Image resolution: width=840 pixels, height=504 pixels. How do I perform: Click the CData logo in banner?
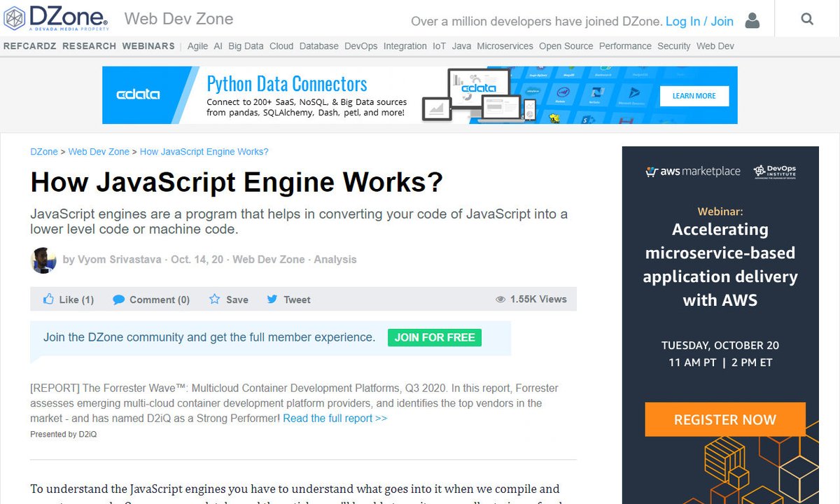tap(139, 94)
